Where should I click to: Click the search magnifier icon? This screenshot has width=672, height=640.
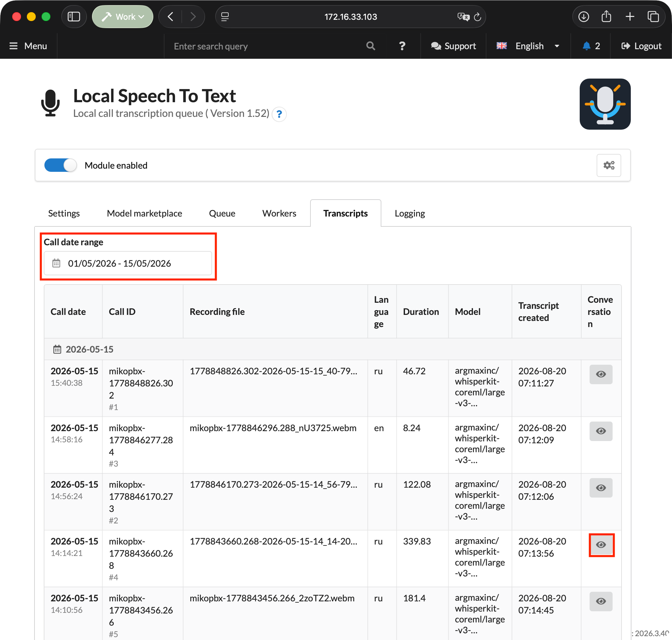pyautogui.click(x=370, y=46)
